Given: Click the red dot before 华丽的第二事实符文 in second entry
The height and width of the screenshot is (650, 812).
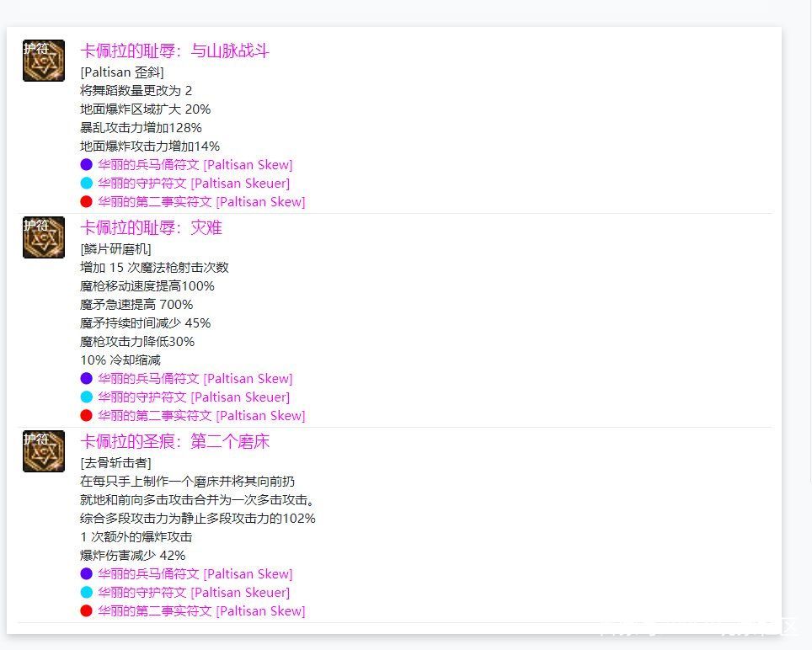Looking at the screenshot, I should point(87,415).
